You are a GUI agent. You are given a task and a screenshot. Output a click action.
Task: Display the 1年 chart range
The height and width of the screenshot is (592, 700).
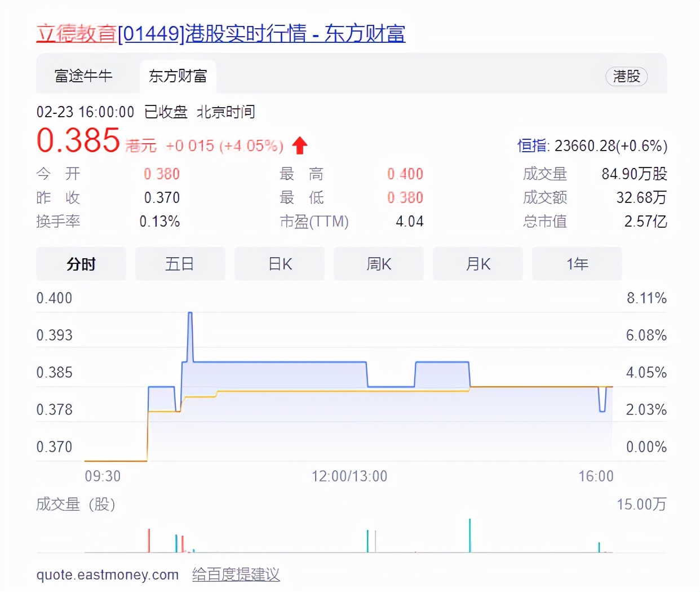577,264
